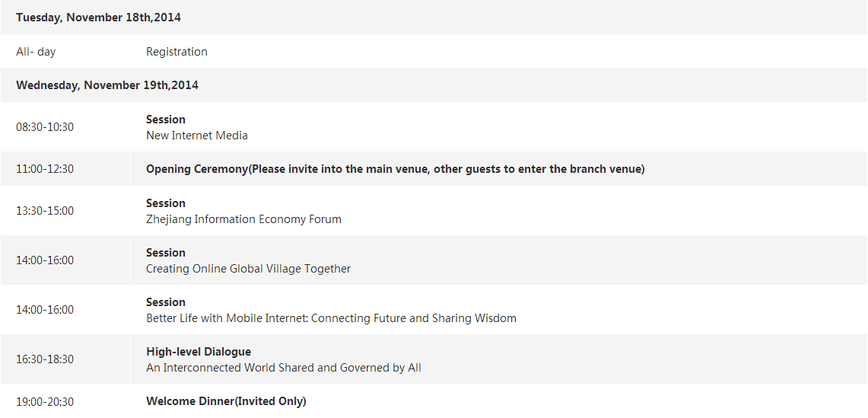Open Creating Online Global Village Together
The width and height of the screenshot is (868, 418).
click(x=248, y=269)
